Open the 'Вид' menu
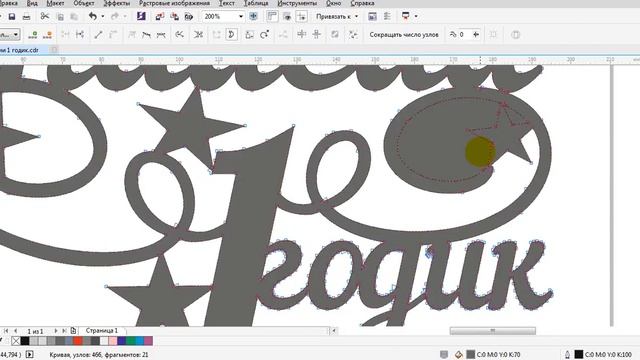640x360 pixels. coord(32,3)
